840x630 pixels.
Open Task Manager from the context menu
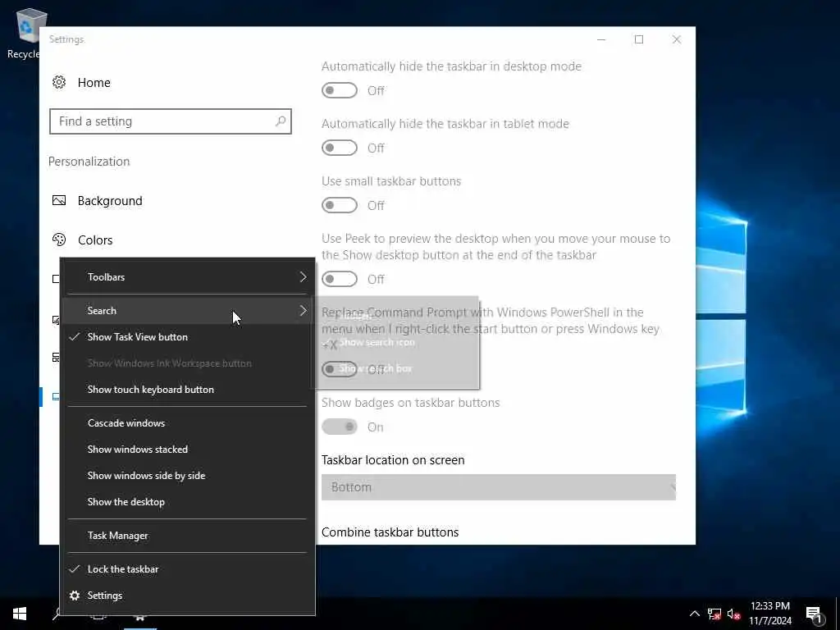(188, 536)
